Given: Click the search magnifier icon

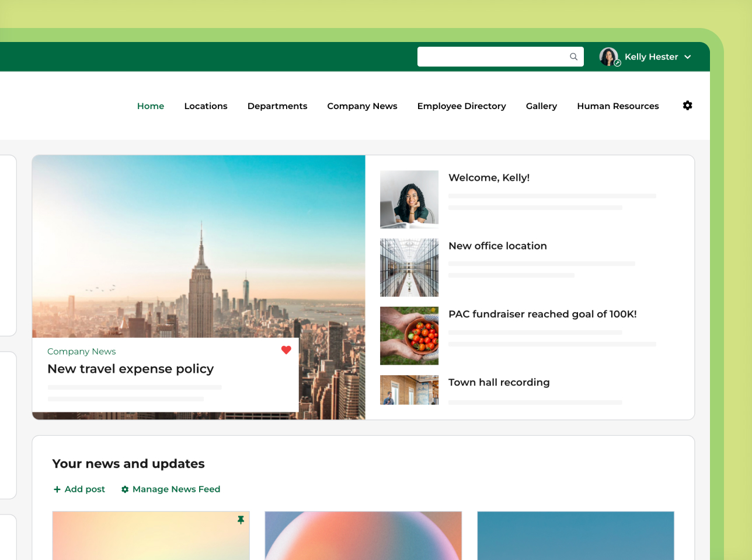Looking at the screenshot, I should pos(573,57).
